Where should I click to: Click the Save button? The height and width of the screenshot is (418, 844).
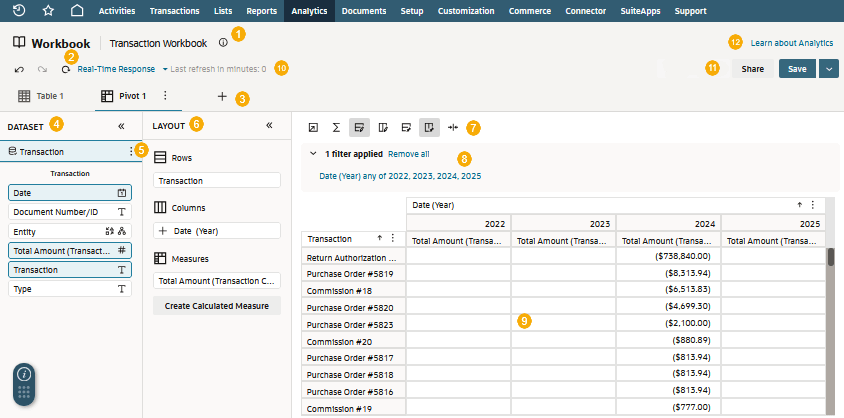coord(797,69)
